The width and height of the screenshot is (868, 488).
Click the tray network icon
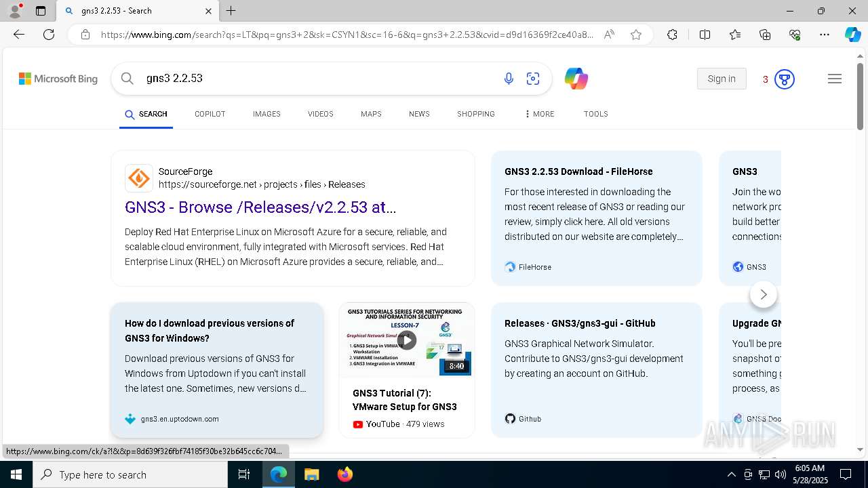[764, 474]
